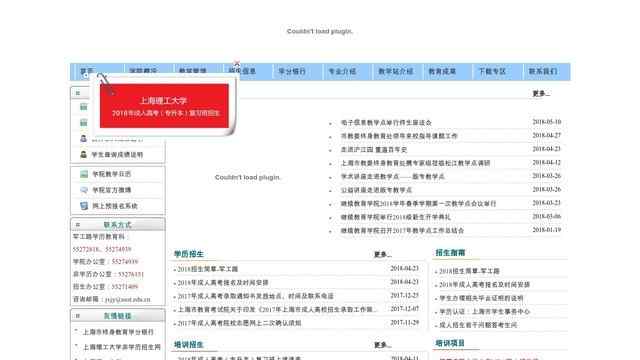Open news item dated 2018-05-10
The image size is (640, 360).
(386, 122)
